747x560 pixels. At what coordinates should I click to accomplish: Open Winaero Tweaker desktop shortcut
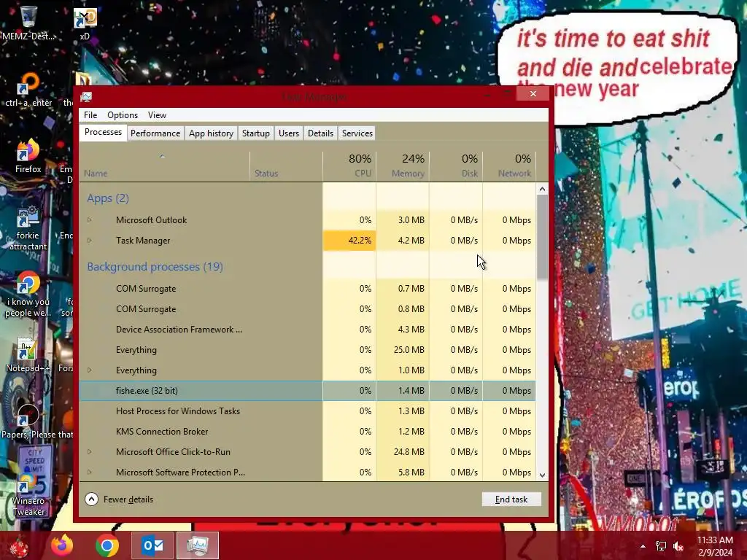click(x=28, y=494)
